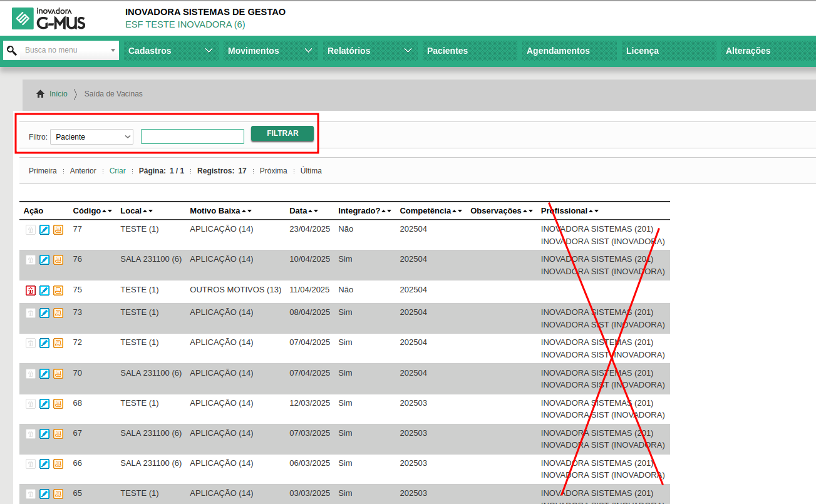Sort by Motivo Baixa column header
The height and width of the screenshot is (504, 816).
(215, 211)
